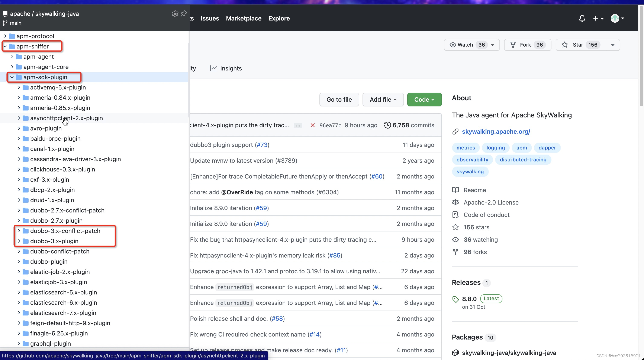
Task: Open dubbo-3.x-conflict-patch folder
Action: tap(65, 231)
